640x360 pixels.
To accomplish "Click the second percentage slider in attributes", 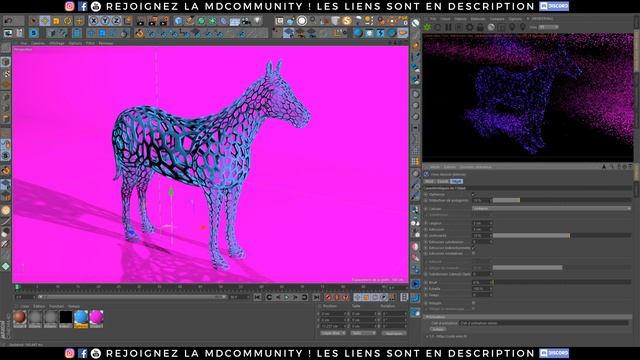I will coord(562,236).
